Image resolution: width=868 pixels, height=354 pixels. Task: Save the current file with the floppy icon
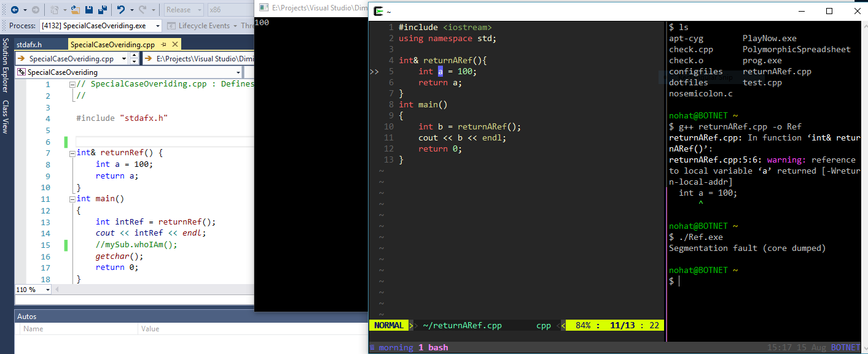tap(89, 10)
